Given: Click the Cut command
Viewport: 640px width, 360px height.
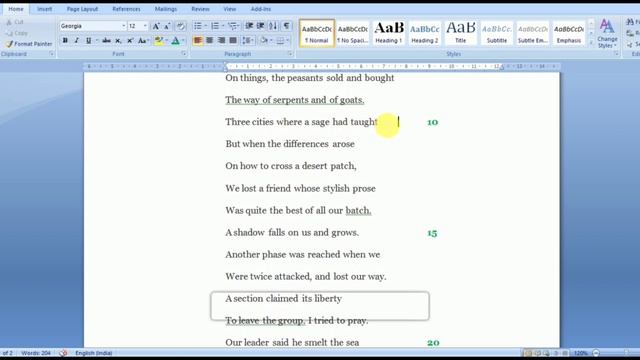Looking at the screenshot, I should pyautogui.click(x=15, y=22).
